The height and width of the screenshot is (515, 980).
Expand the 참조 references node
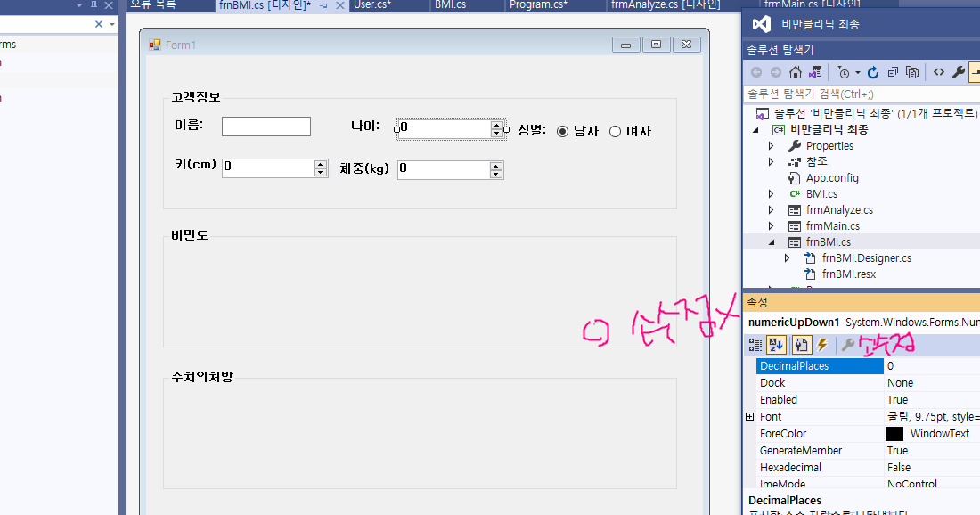click(772, 161)
